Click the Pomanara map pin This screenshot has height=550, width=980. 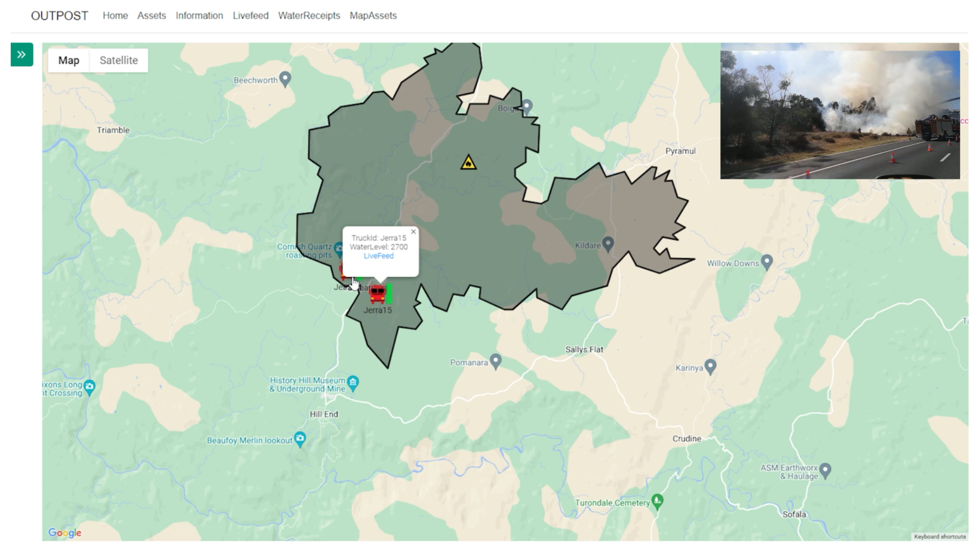[x=495, y=361]
